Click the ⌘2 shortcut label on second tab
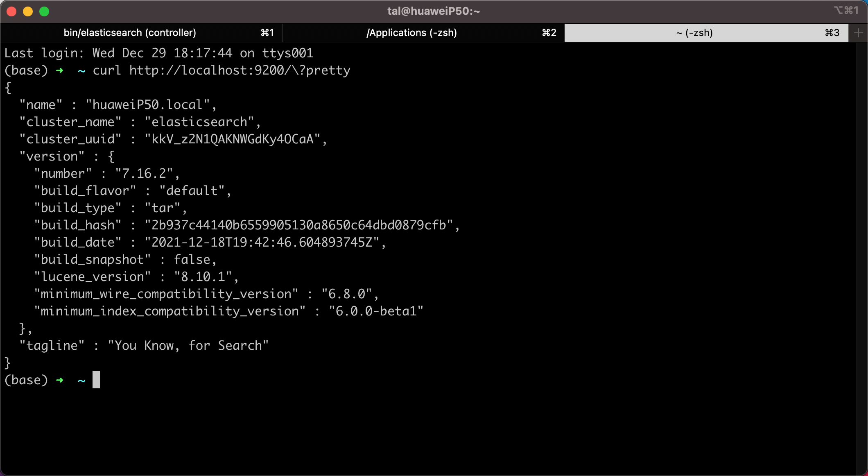This screenshot has height=476, width=868. coord(549,33)
